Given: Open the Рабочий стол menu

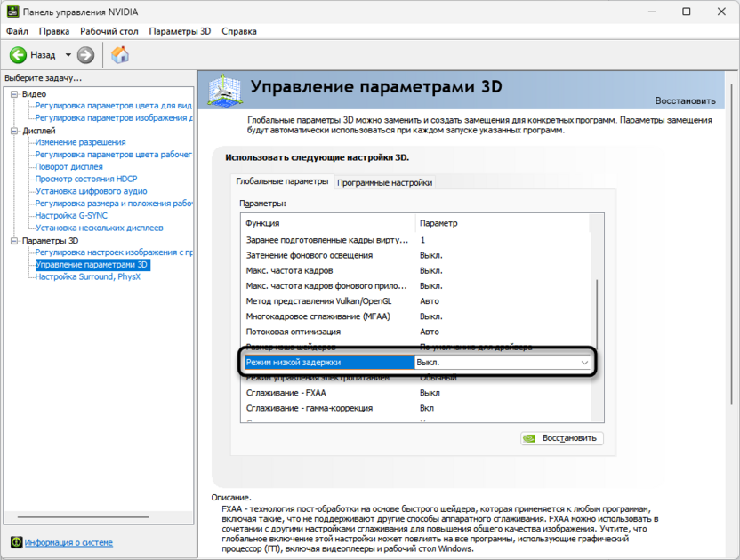Looking at the screenshot, I should (x=109, y=31).
